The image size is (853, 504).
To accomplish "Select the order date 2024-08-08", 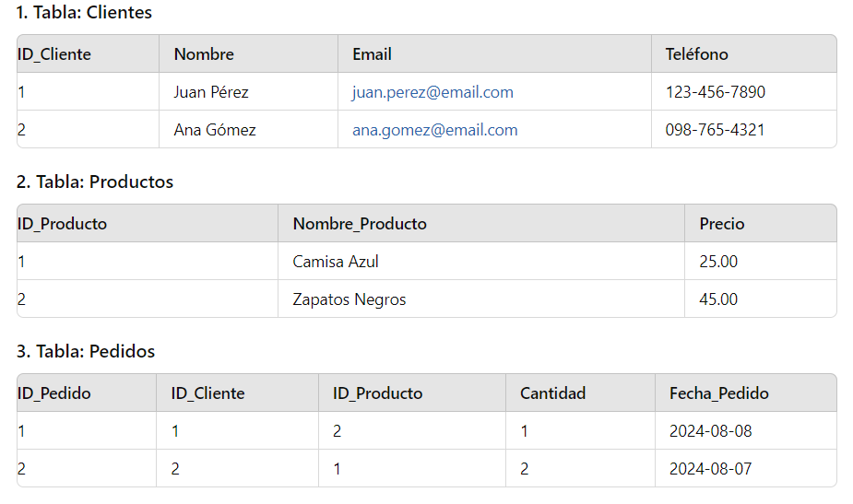I will tap(710, 431).
